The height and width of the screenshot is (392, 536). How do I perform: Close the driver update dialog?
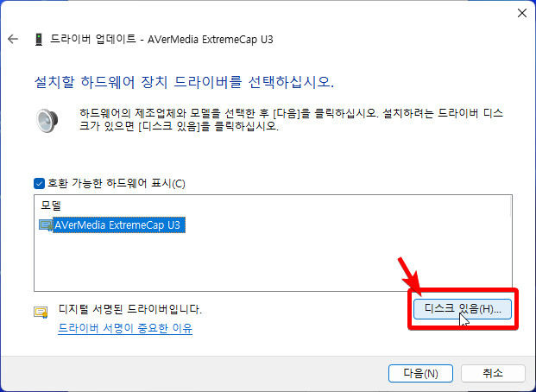click(x=521, y=13)
